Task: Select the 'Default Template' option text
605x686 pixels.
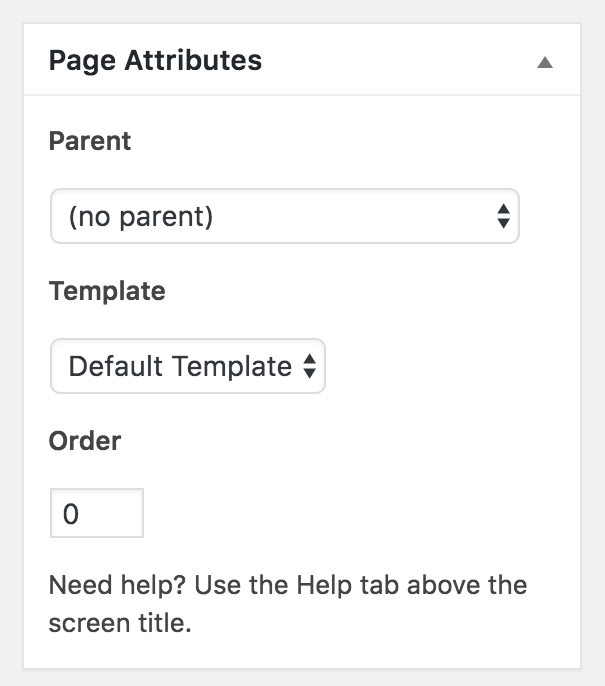Action: click(x=180, y=366)
